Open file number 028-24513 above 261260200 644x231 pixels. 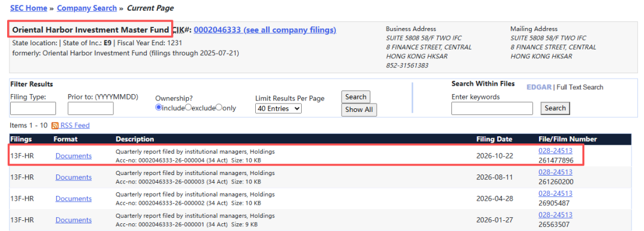click(x=555, y=172)
